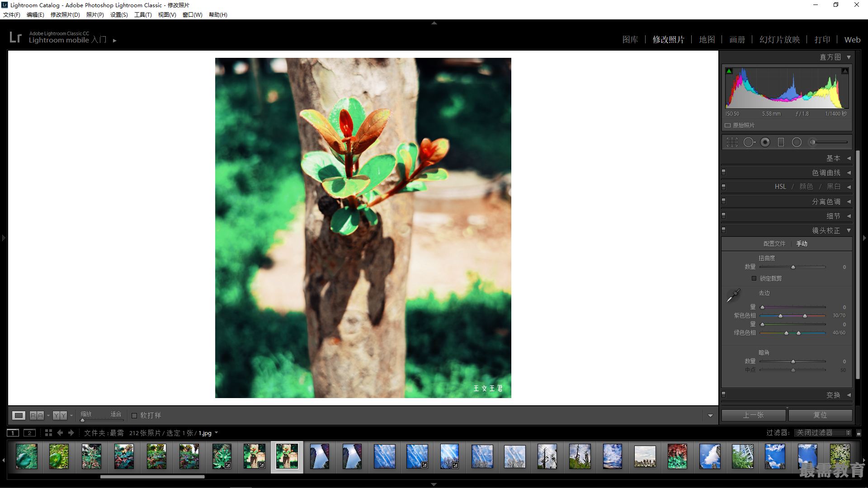Viewport: 868px width, 488px height.
Task: Click the zoom slider in toolbar
Action: tap(102, 420)
